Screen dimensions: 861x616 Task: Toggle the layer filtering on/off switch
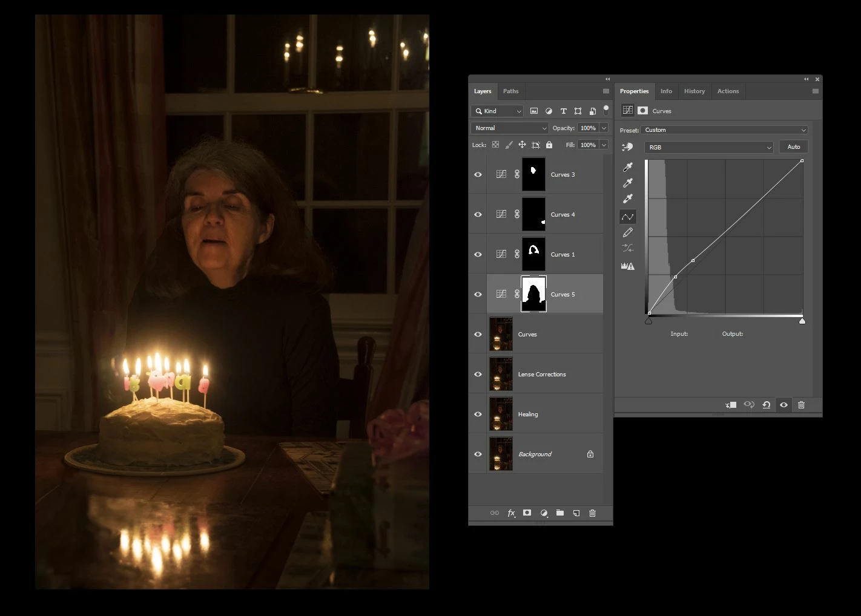605,110
